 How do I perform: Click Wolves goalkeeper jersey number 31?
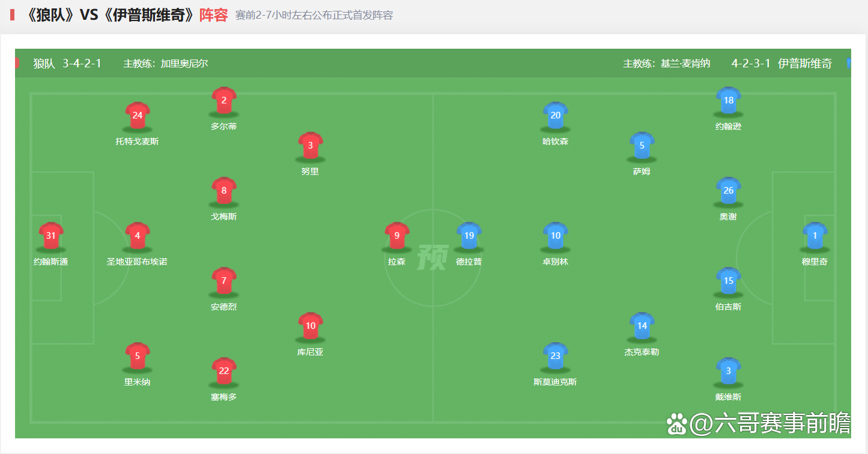[x=51, y=236]
